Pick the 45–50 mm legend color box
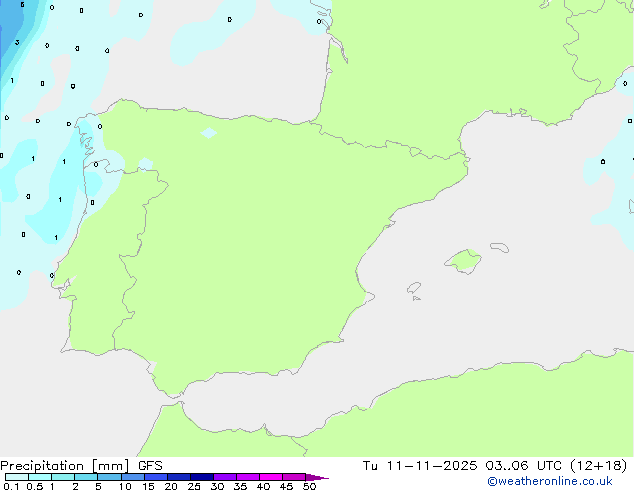Viewport: 634px width, 490px height. point(294,477)
